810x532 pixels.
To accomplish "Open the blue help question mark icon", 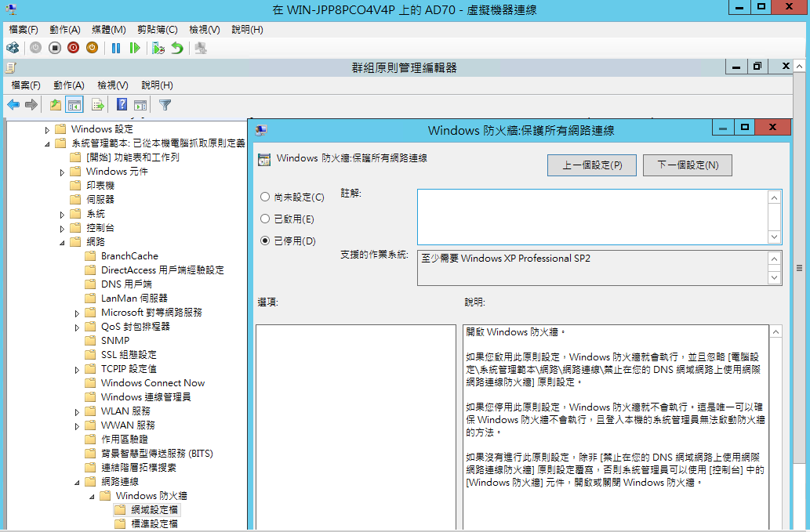I will 122,104.
